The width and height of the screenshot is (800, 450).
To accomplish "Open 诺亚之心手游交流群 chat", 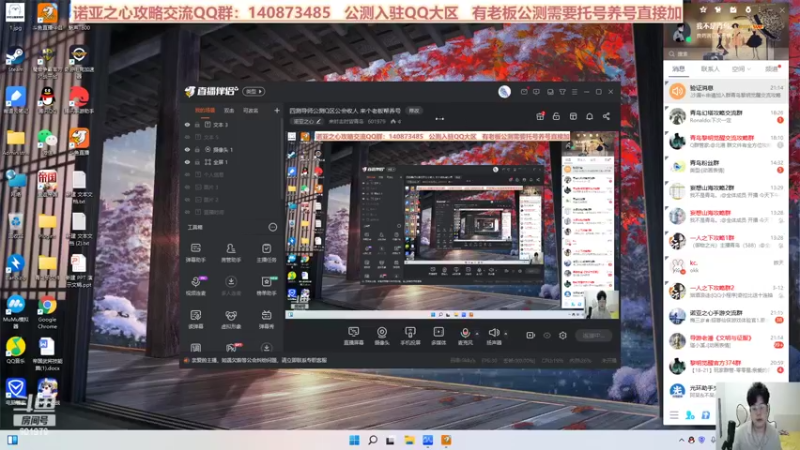I will coord(726,316).
